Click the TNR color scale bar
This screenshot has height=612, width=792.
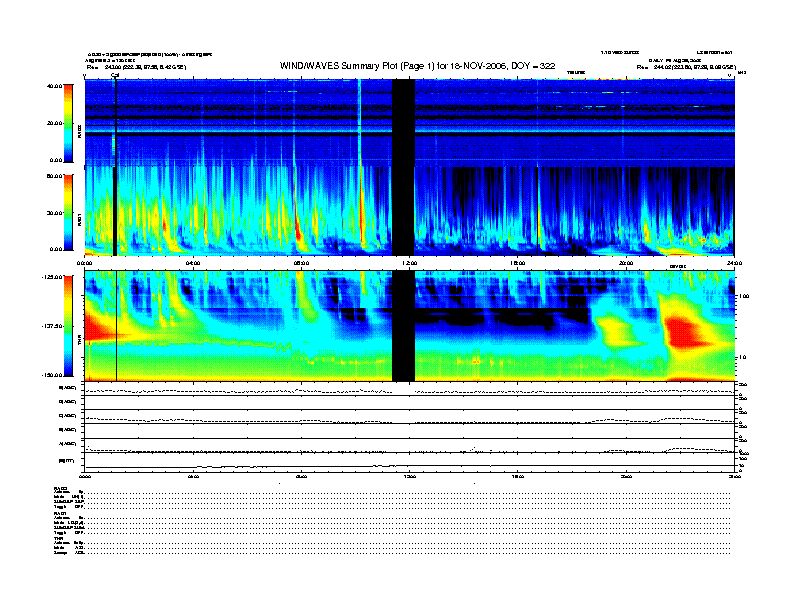click(x=68, y=326)
